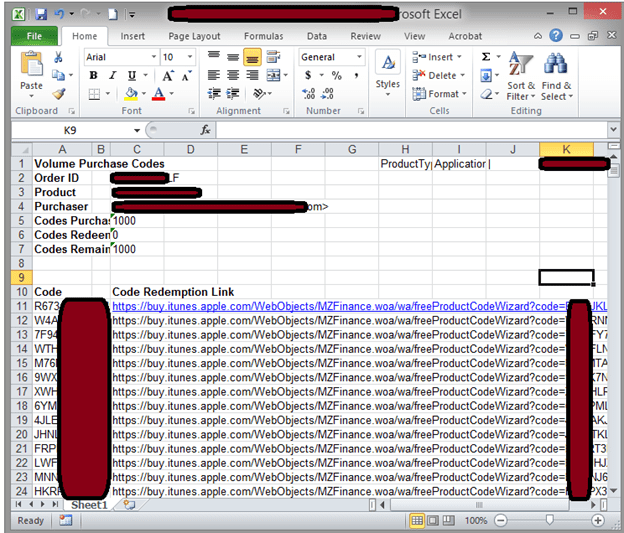Click the Wrap Text icon
624x533 pixels.
point(273,57)
